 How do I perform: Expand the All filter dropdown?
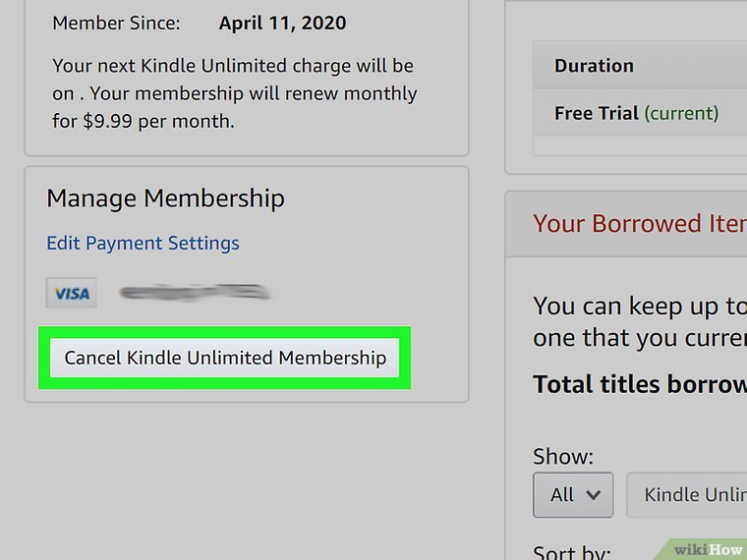tap(573, 495)
